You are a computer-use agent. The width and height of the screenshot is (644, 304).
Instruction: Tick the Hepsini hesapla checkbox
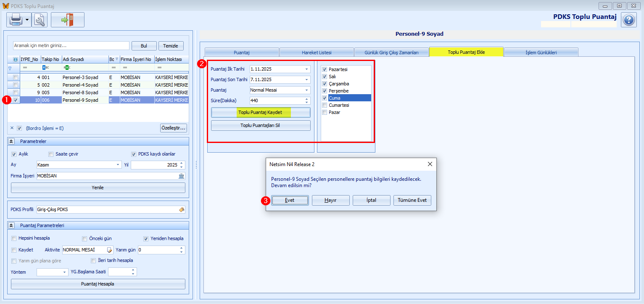pyautogui.click(x=14, y=238)
